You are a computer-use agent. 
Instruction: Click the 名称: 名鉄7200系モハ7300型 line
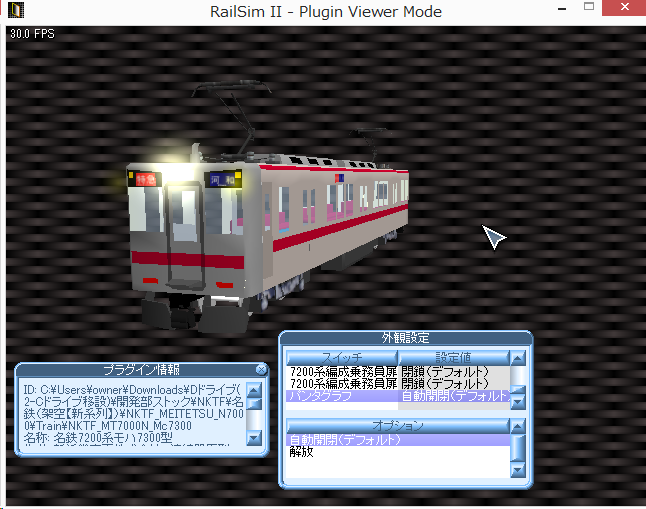click(x=98, y=438)
